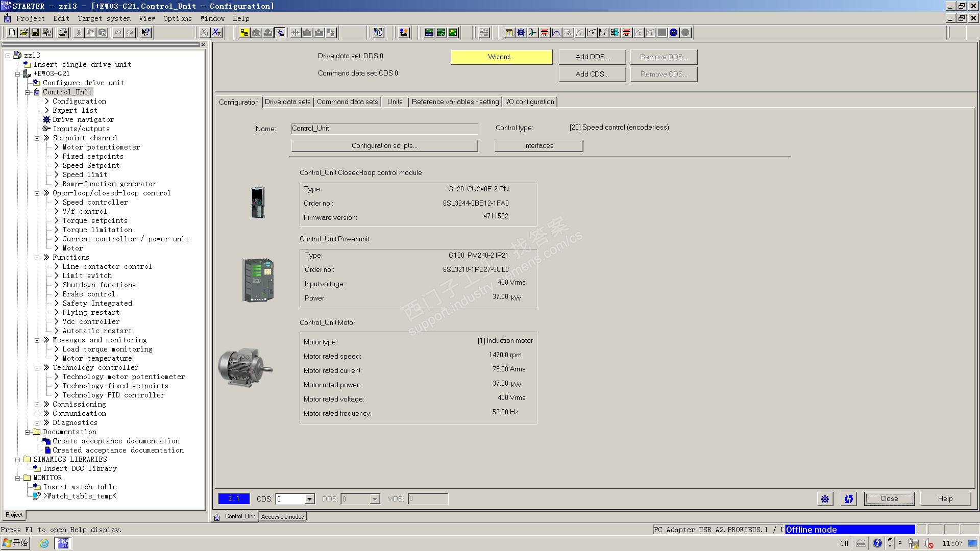Image resolution: width=980 pixels, height=551 pixels.
Task: Open Internet Explorer from the taskbar
Action: point(44,543)
